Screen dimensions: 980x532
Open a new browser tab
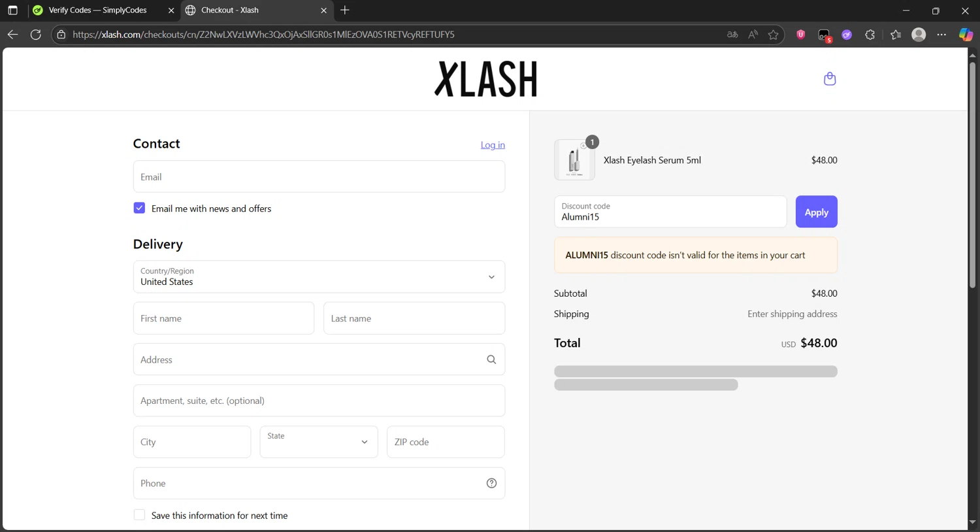pos(345,10)
